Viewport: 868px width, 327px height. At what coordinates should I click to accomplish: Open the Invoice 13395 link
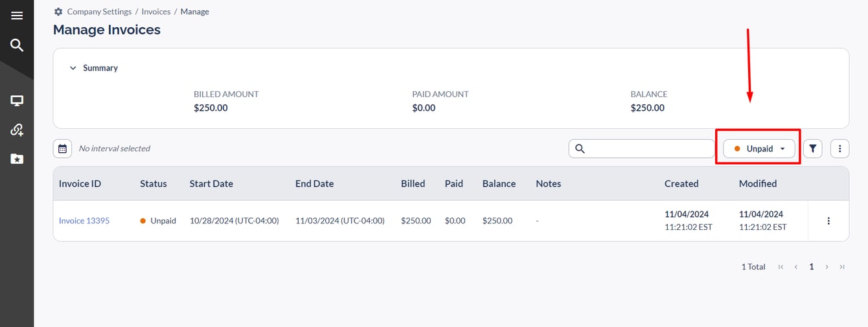pyautogui.click(x=84, y=221)
